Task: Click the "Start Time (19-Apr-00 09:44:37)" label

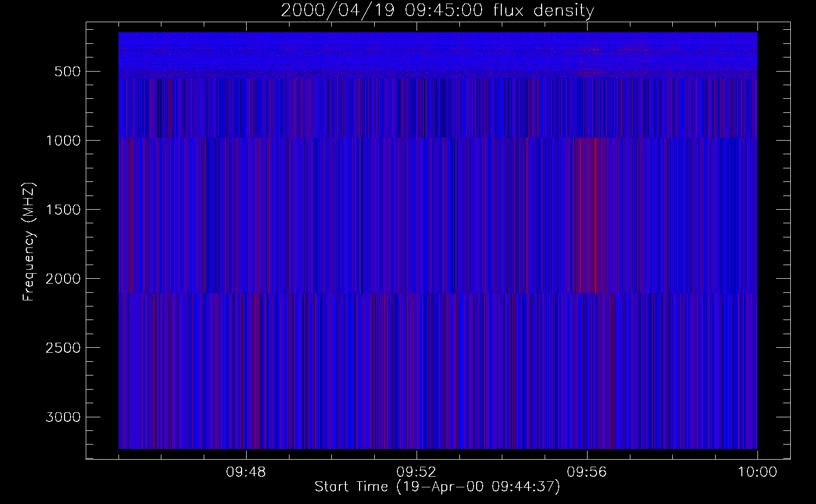Action: point(437,487)
